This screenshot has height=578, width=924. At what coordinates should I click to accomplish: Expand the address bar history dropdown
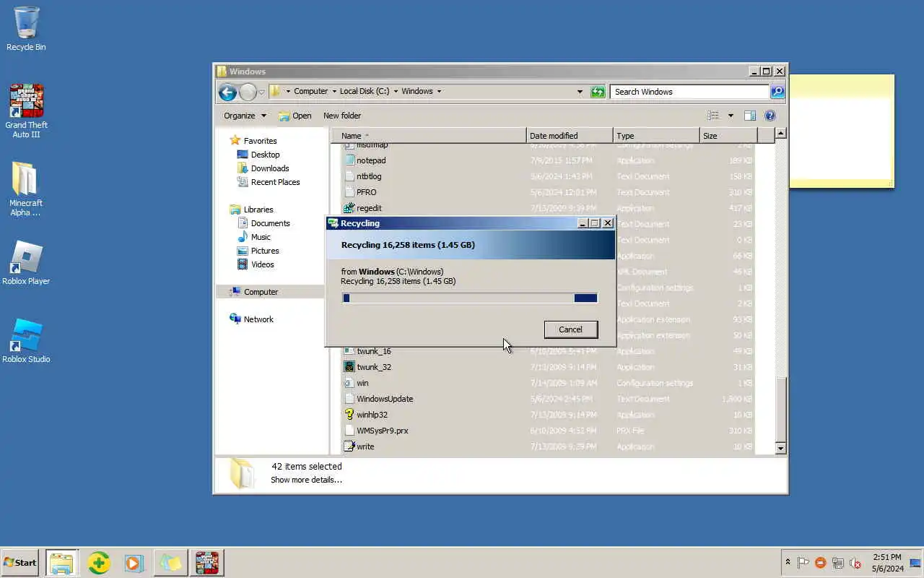[580, 92]
